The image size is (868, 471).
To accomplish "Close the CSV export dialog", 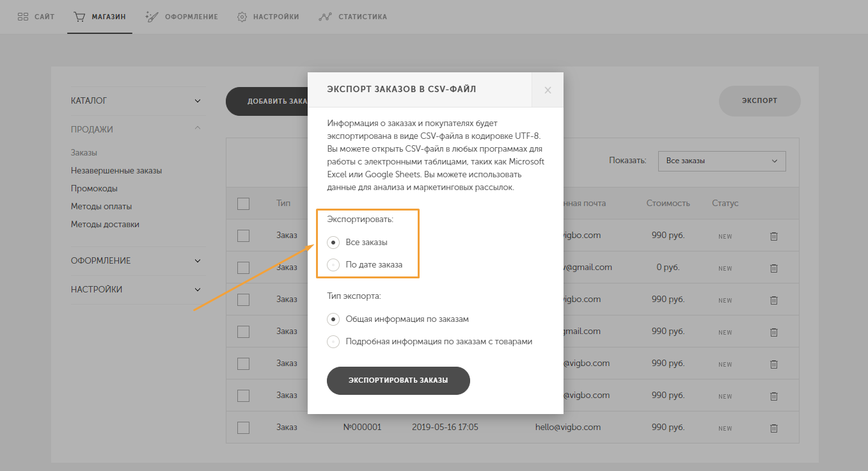I will point(548,90).
